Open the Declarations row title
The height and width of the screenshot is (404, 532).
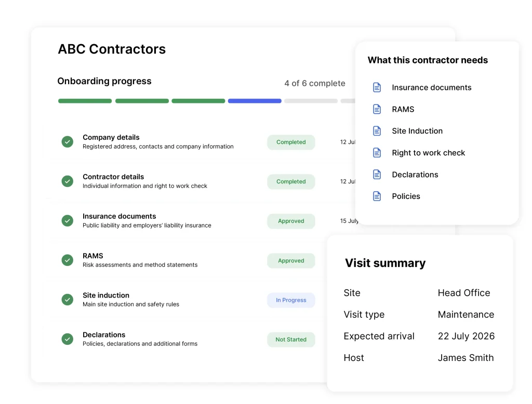(104, 335)
